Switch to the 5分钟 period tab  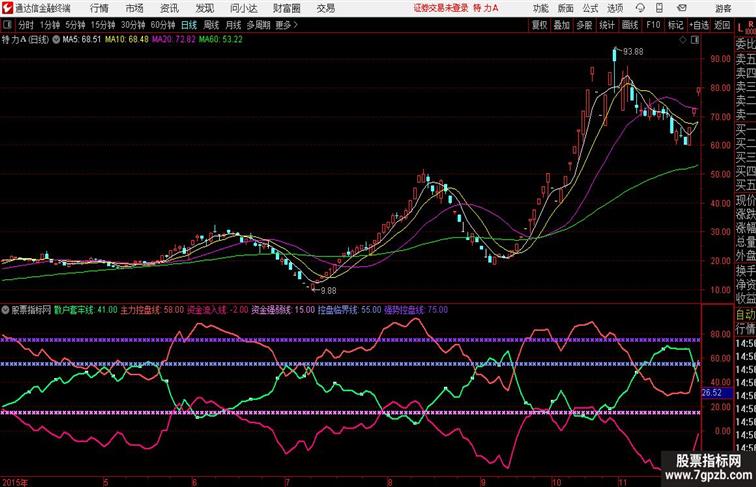coord(75,25)
